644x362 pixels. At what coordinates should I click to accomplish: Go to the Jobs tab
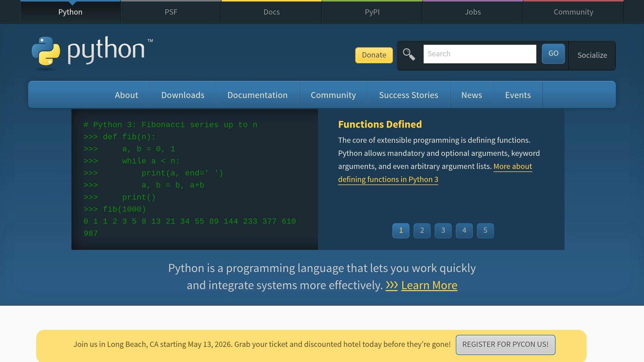pos(473,12)
